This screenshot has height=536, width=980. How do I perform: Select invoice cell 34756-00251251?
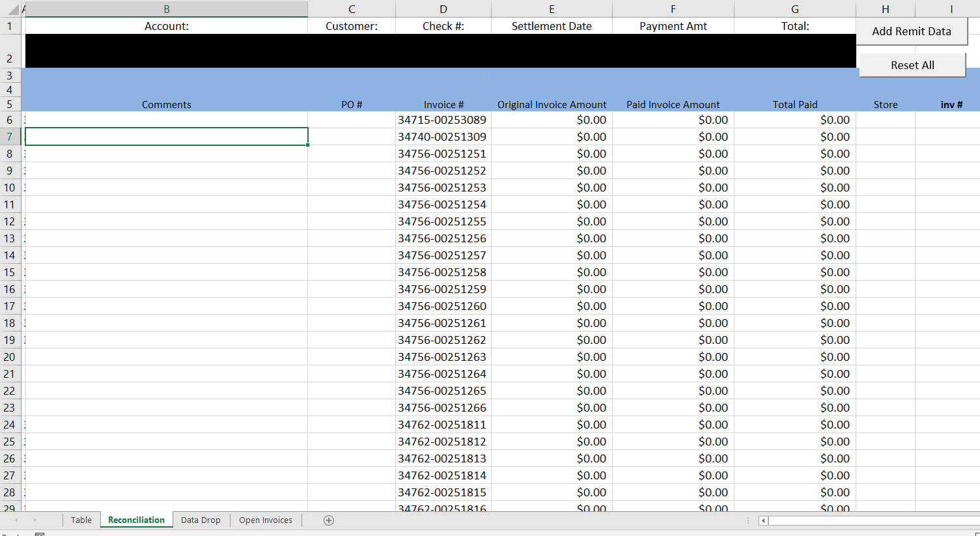tap(443, 154)
